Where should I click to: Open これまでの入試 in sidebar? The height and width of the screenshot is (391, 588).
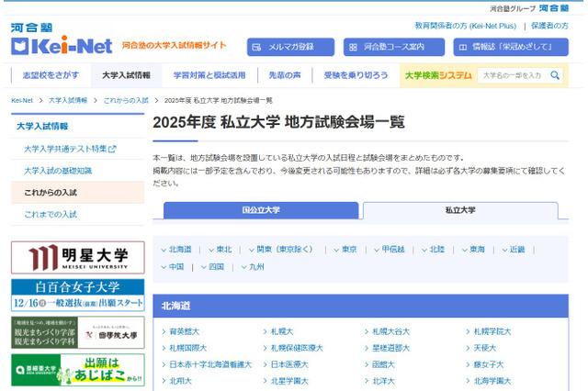coord(51,214)
